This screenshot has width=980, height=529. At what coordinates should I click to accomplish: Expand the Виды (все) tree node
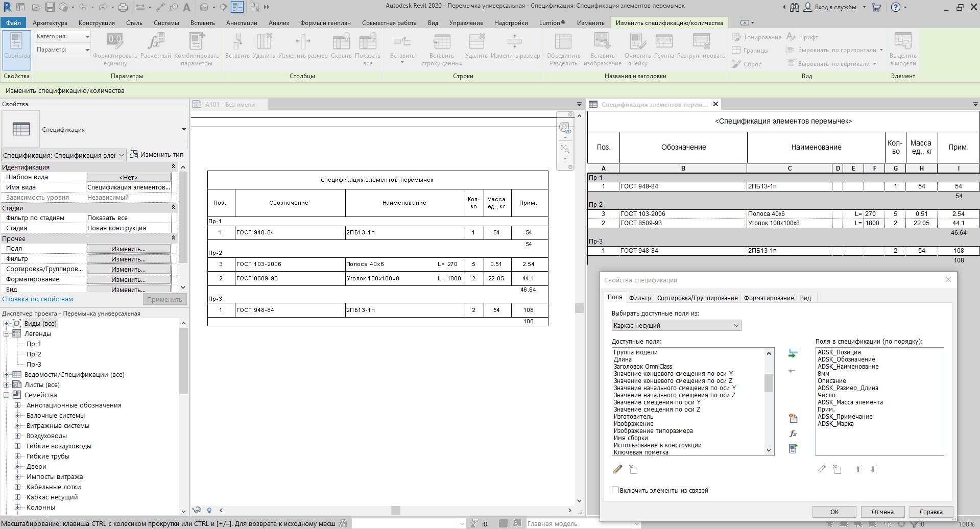(x=7, y=324)
